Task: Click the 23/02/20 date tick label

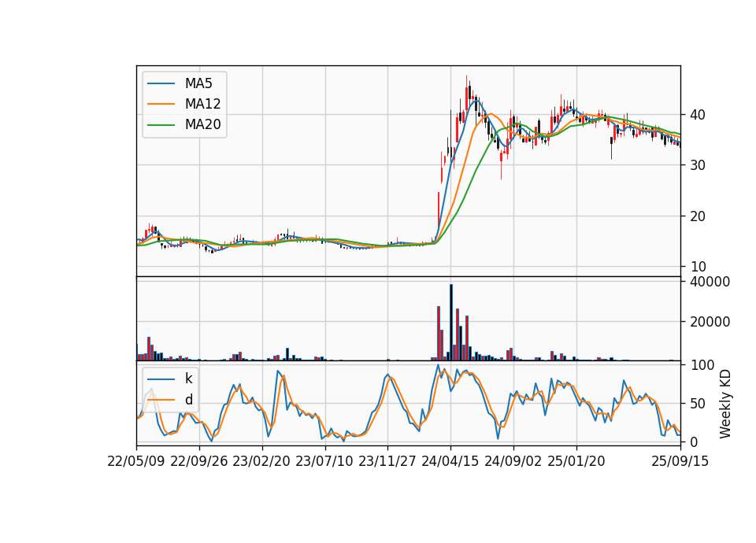Action: pos(261,461)
